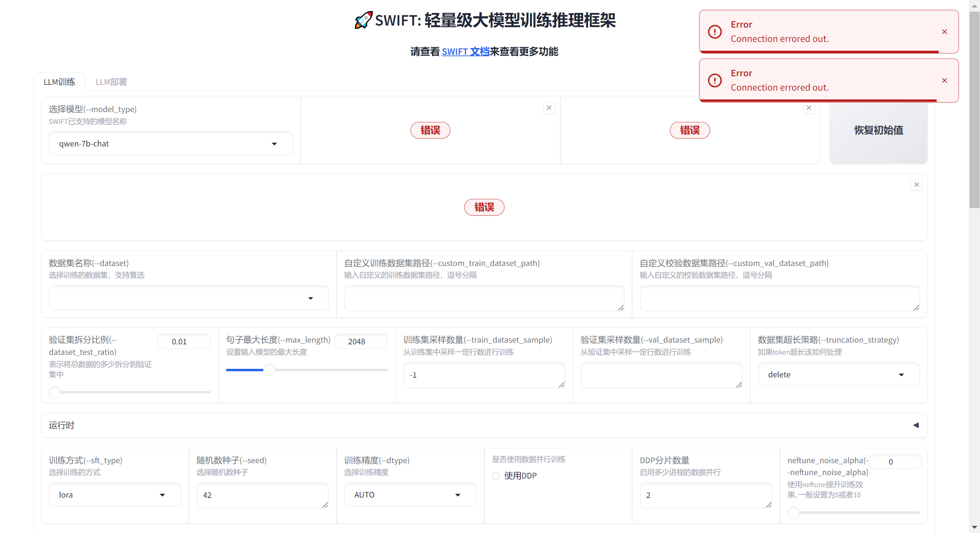
Task: Click the 错误 badge in the second error panel
Action: pos(690,130)
